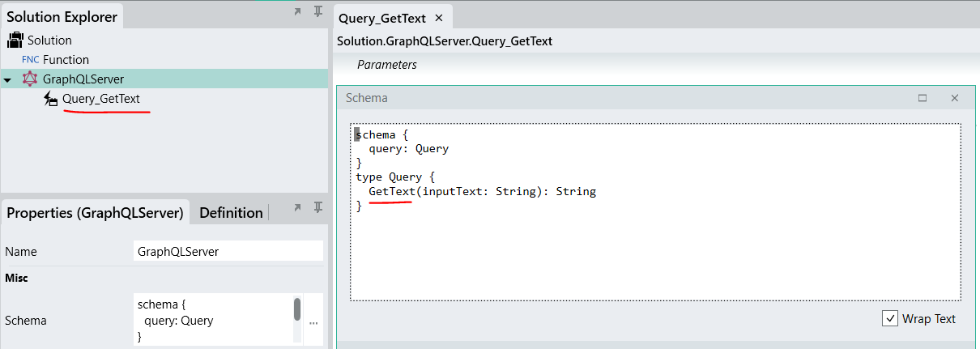Open Solution Explorer float arrow icon

[297, 11]
